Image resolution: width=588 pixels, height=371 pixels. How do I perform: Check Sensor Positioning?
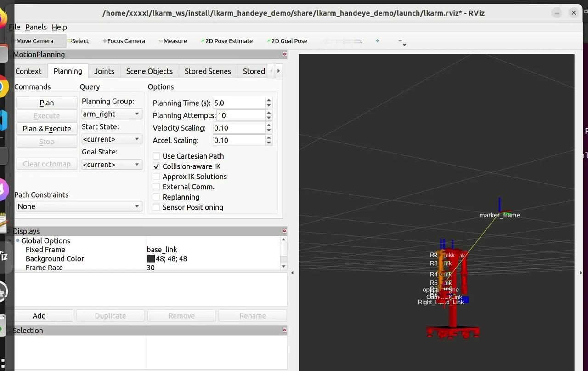157,207
